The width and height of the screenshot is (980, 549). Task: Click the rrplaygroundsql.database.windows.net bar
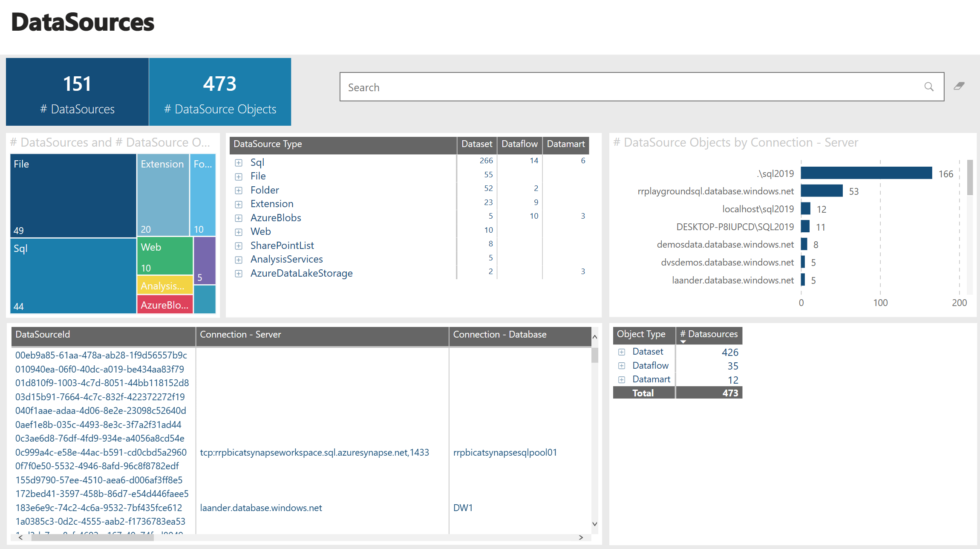pos(821,191)
